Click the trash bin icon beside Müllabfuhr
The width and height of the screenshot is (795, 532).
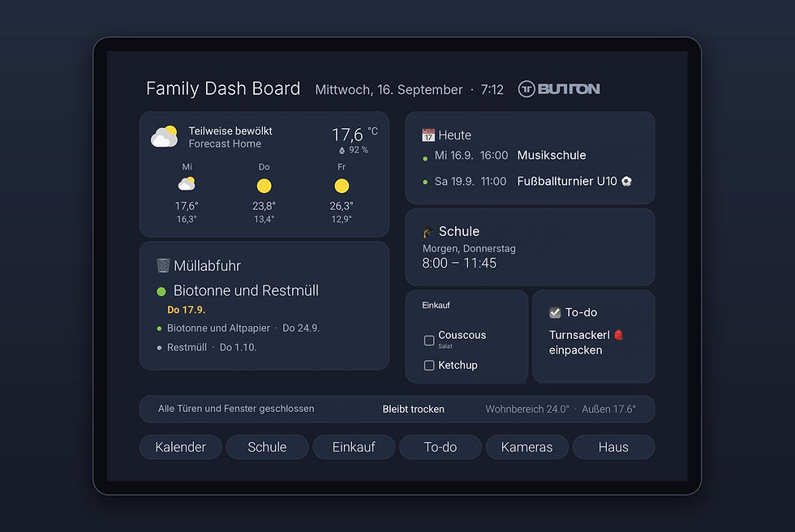(x=163, y=265)
